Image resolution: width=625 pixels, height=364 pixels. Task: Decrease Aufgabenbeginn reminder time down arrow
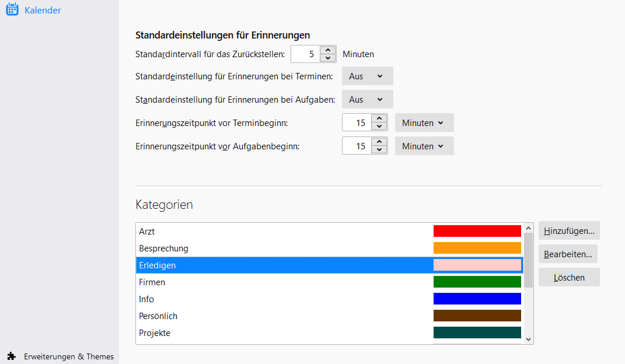(380, 150)
